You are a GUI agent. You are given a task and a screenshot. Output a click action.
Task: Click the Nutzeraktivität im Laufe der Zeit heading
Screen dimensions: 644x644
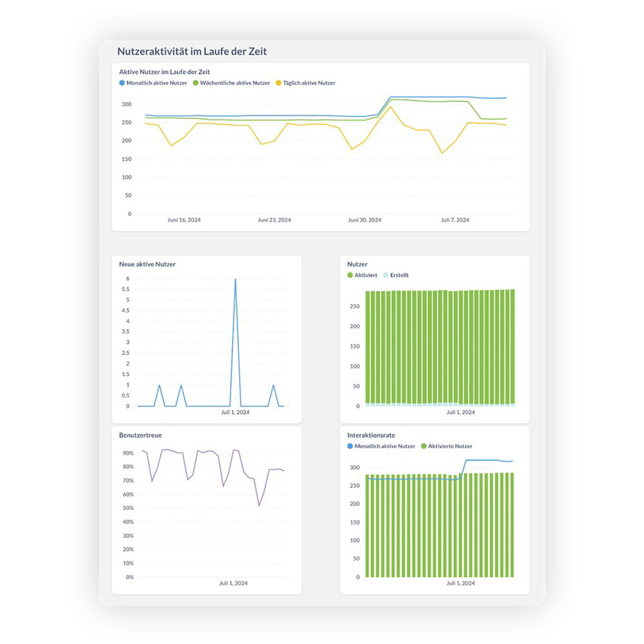(193, 51)
